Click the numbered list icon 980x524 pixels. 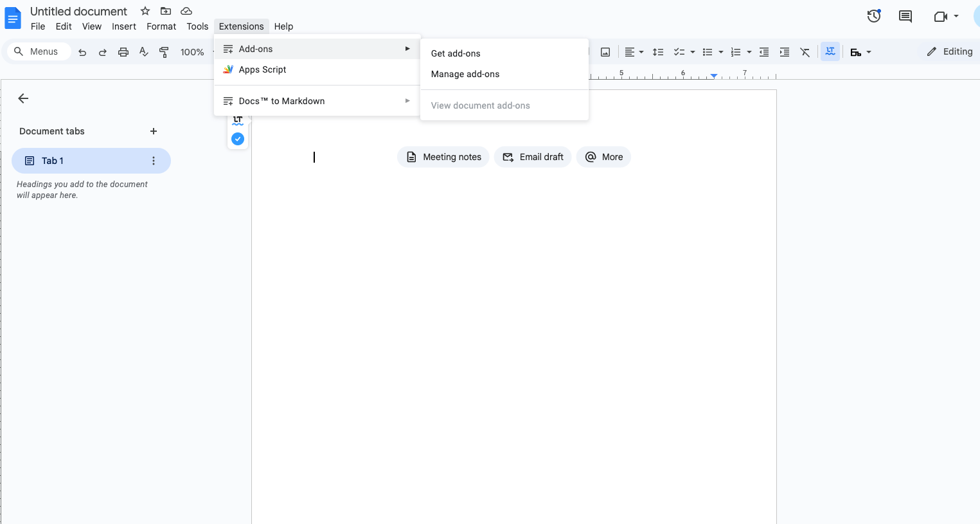pos(736,52)
